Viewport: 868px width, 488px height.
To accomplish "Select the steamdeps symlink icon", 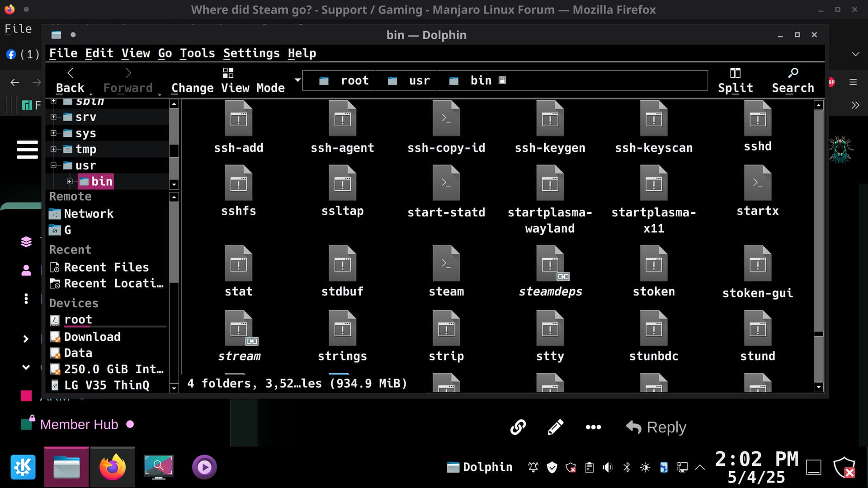I will pos(550,263).
